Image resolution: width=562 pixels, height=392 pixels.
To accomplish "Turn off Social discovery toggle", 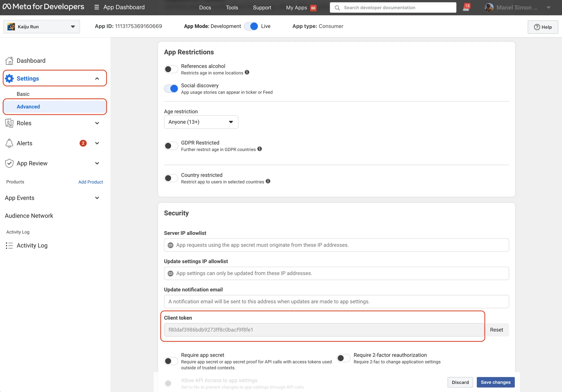I will click(x=171, y=89).
